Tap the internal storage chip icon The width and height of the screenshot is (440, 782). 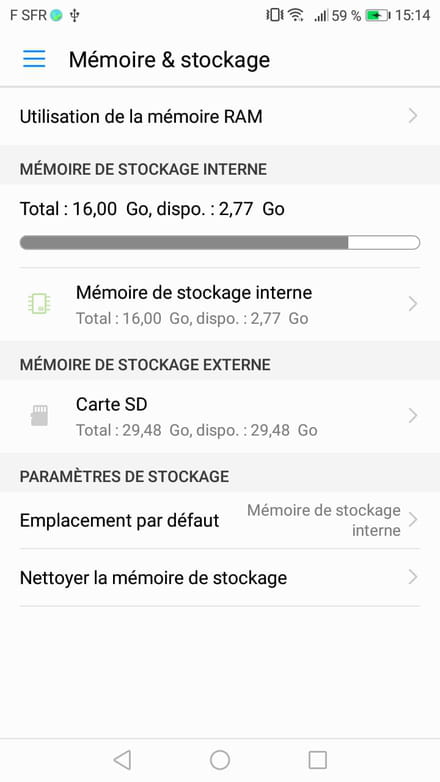pos(39,303)
